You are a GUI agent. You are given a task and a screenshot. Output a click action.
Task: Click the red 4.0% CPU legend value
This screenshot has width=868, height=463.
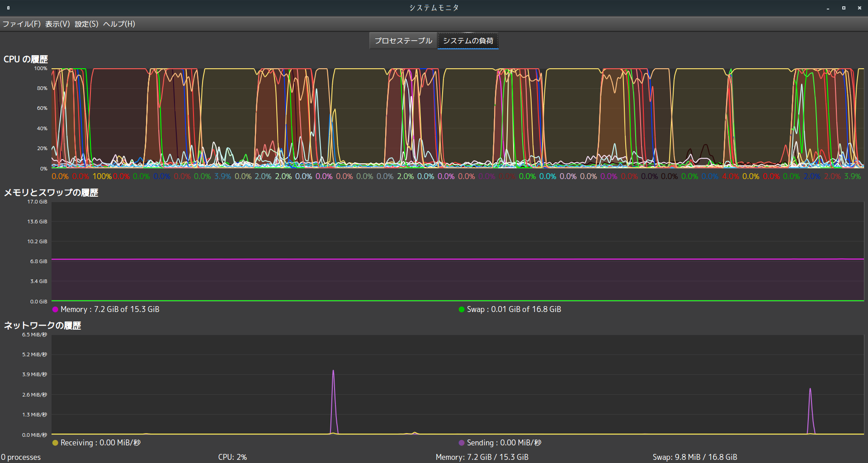730,176
